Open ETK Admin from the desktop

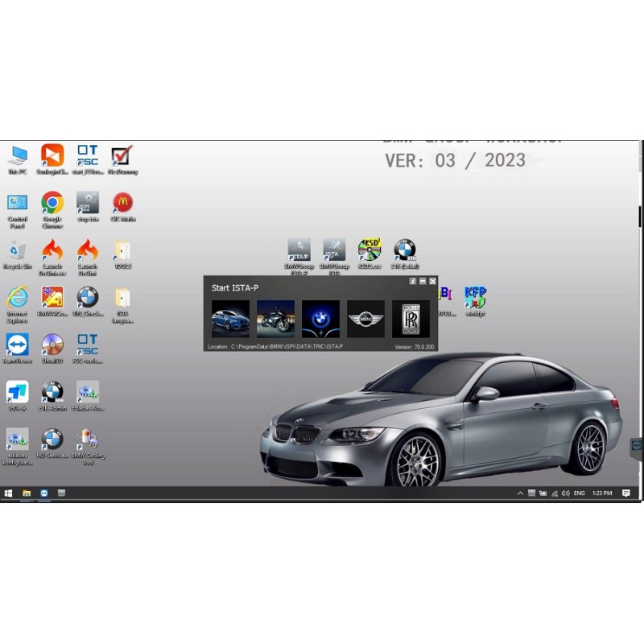[52, 393]
